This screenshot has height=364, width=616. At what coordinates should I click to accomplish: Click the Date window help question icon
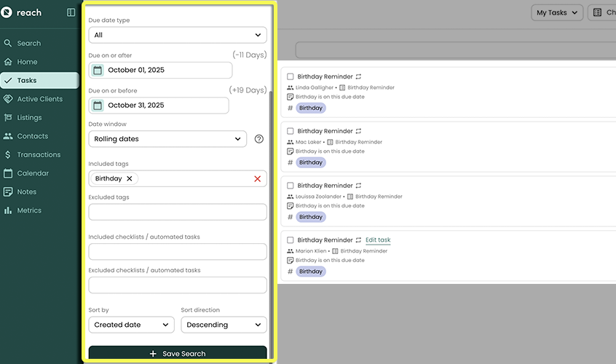pyautogui.click(x=258, y=139)
